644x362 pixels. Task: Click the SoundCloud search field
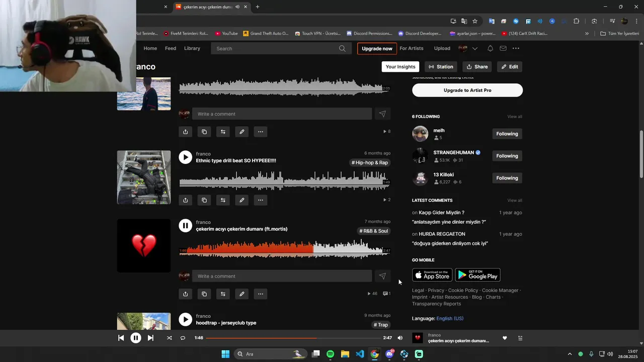click(280, 48)
